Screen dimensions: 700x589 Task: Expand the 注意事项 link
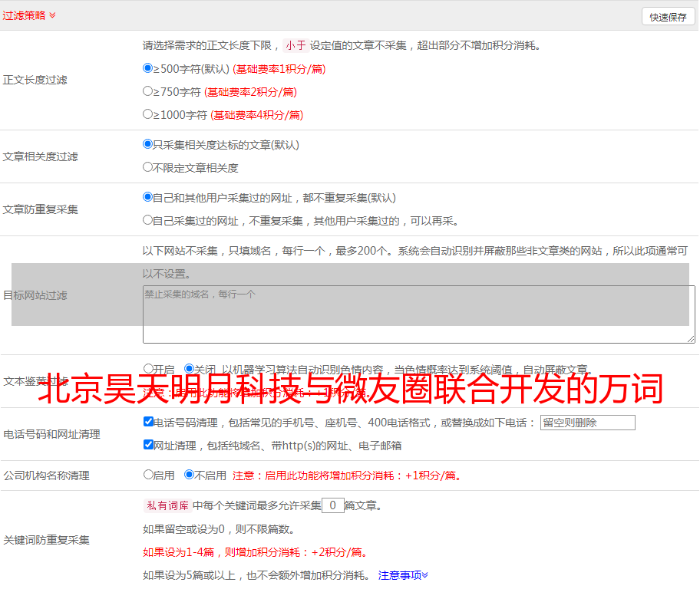click(x=403, y=575)
